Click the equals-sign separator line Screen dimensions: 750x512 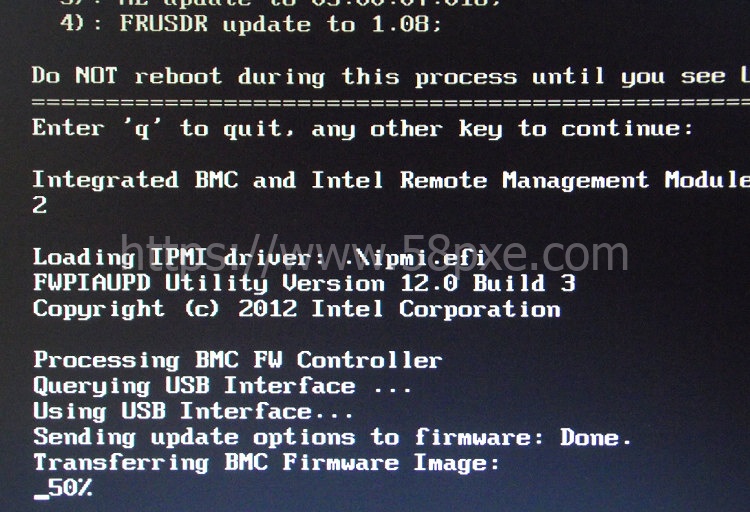pyautogui.click(x=391, y=101)
